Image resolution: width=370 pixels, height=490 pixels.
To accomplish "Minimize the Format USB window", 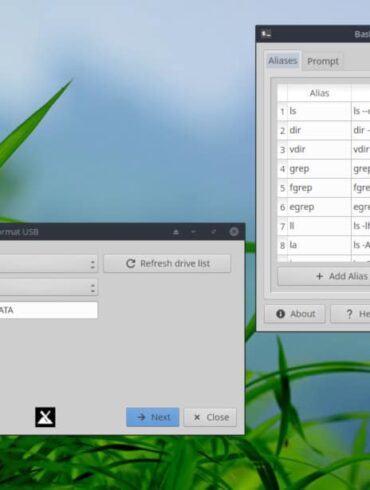I will point(194,232).
